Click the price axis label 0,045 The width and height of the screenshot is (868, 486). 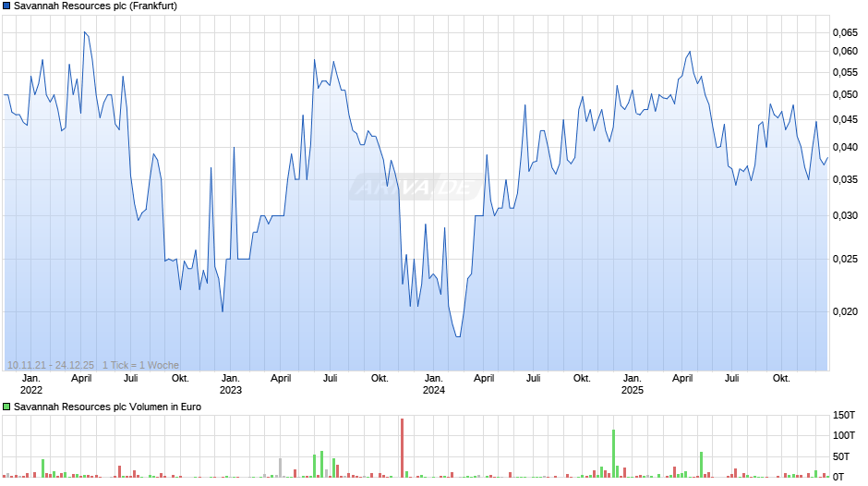845,120
